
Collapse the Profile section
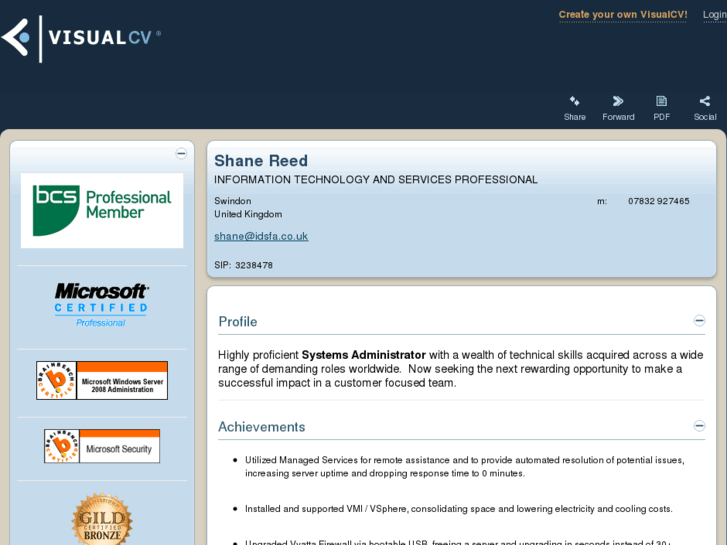click(699, 321)
